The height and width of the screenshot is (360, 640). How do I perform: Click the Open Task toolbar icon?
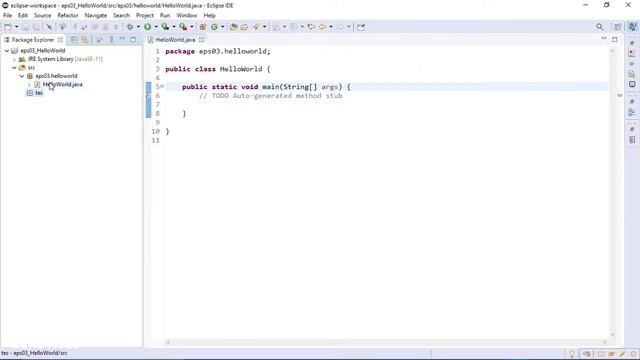244,27
